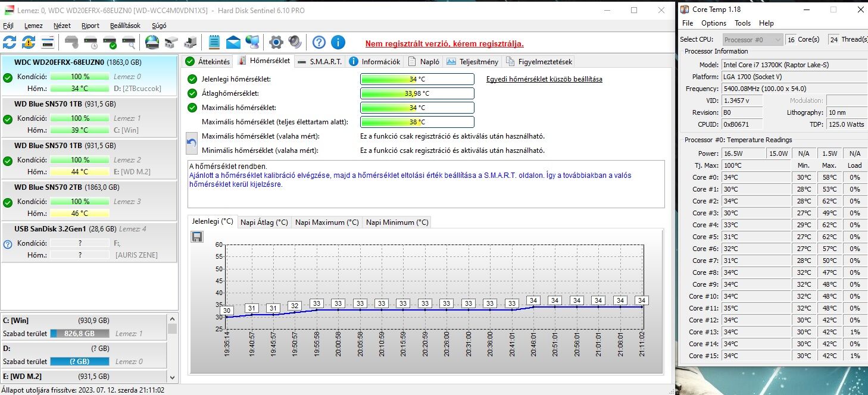The height and width of the screenshot is (395, 868).
Task: Open the blue notepad report icon
Action: 214,42
